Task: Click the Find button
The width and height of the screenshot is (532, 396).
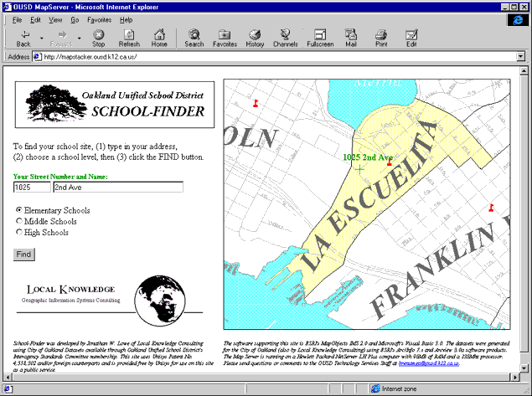Action: pos(23,255)
